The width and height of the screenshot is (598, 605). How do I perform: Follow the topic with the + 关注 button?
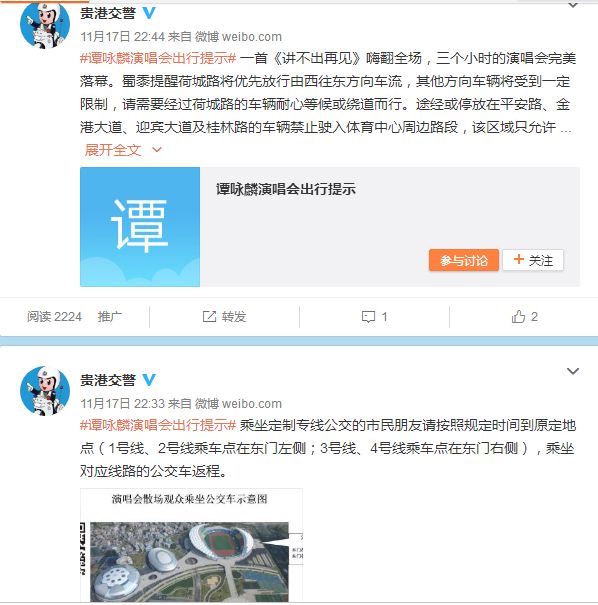533,260
